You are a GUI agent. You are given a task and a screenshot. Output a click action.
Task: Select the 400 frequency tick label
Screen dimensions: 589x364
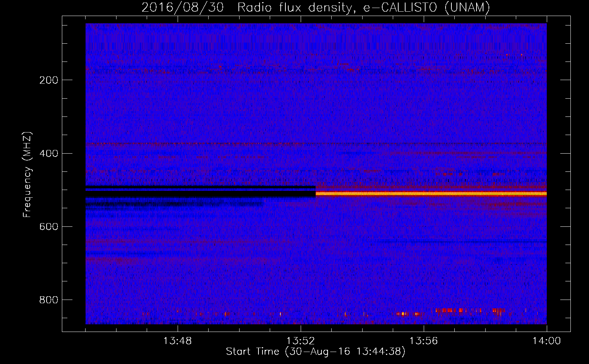point(49,153)
